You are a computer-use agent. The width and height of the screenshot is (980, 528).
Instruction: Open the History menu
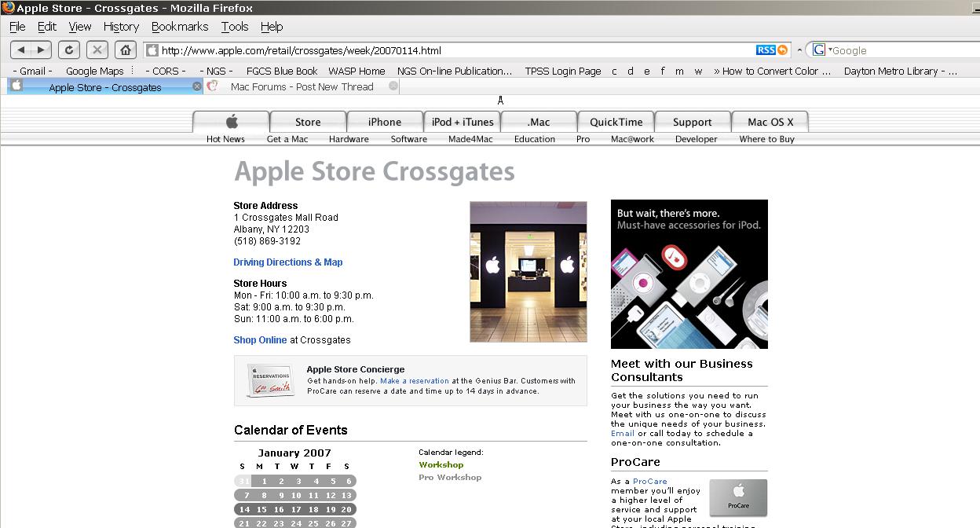[121, 26]
